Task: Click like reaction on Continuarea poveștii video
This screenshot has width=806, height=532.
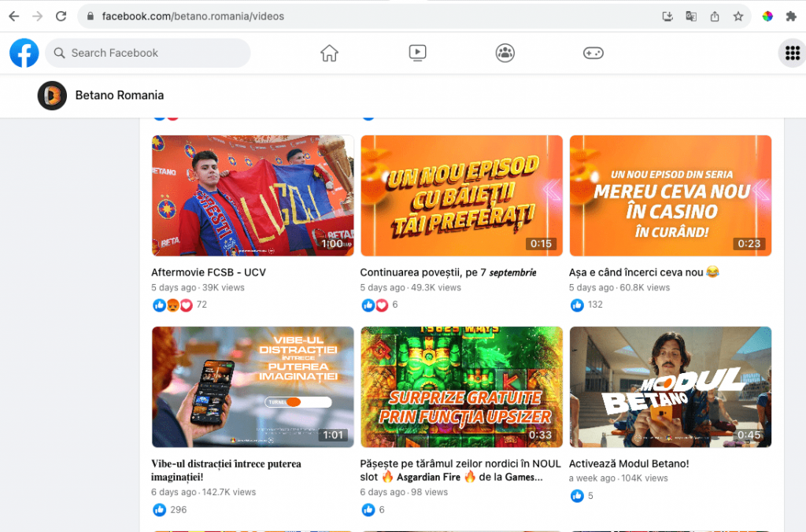Action: click(368, 305)
